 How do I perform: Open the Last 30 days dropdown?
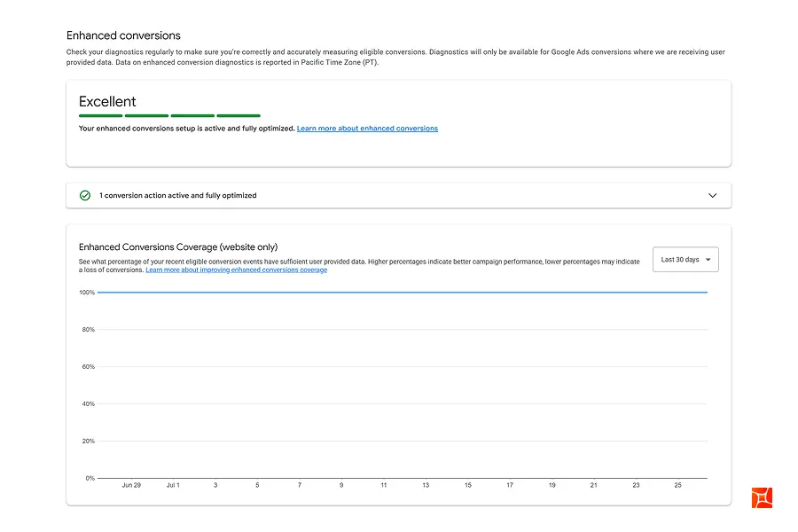(x=685, y=260)
